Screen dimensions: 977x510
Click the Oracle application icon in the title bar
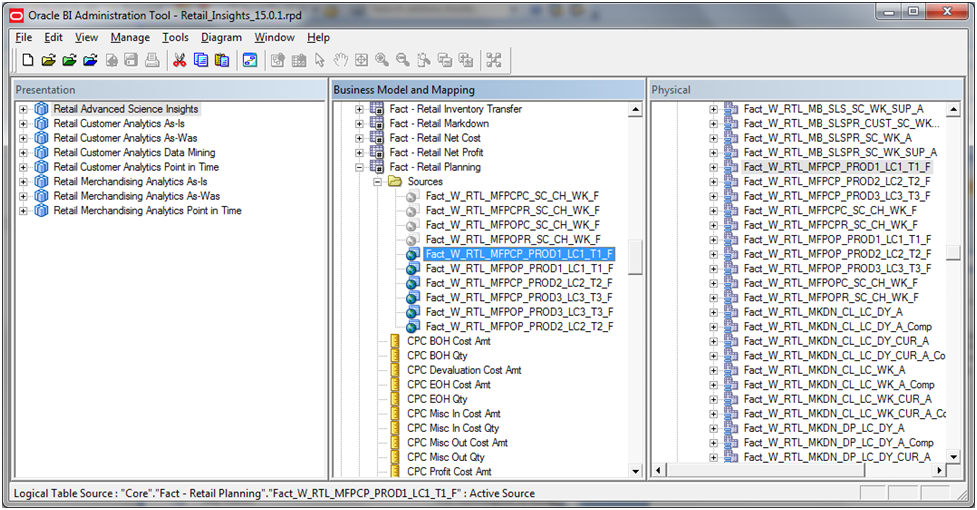pyautogui.click(x=16, y=15)
